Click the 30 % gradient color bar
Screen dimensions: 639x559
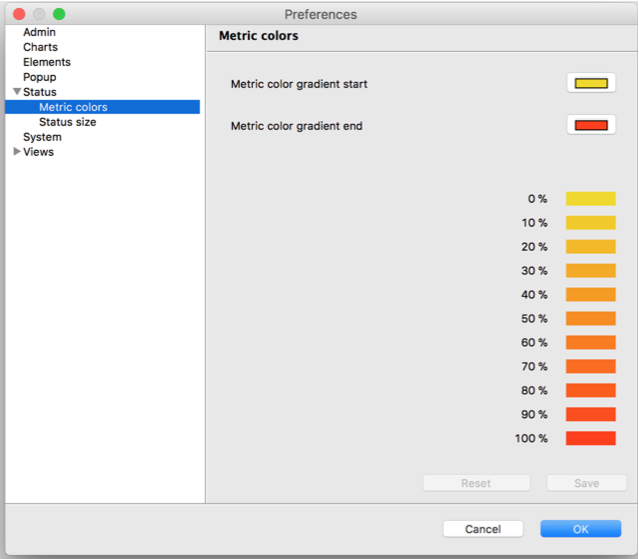591,271
